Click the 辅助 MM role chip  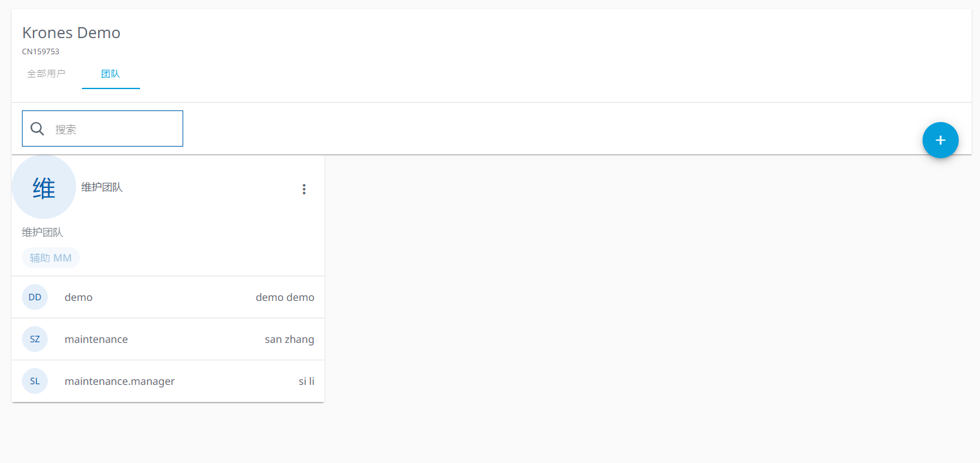pos(51,258)
